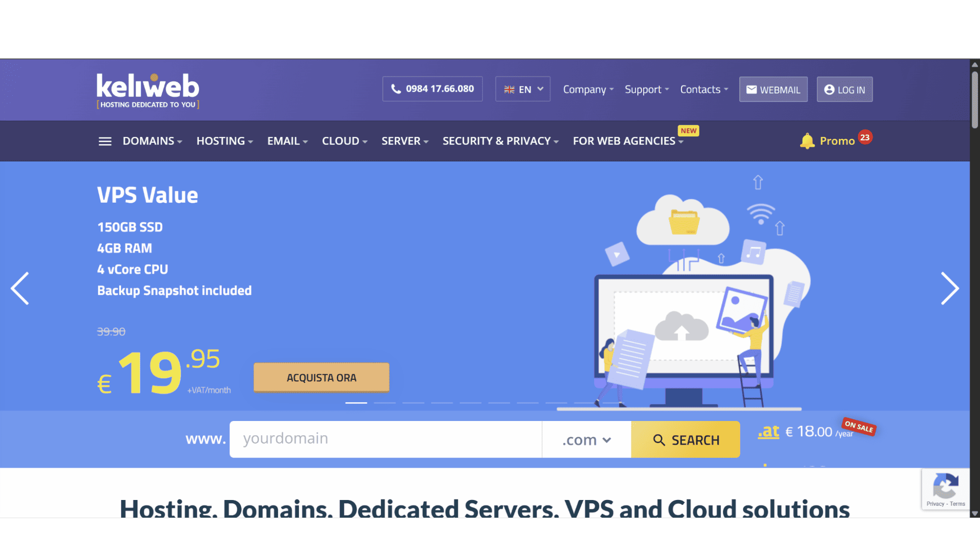Select the second carousel indicator dash

click(x=385, y=403)
